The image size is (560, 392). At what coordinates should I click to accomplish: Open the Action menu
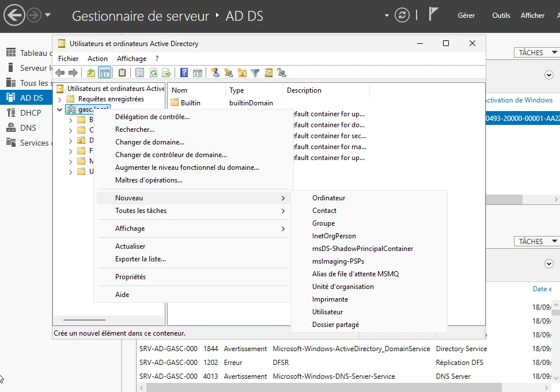[97, 59]
